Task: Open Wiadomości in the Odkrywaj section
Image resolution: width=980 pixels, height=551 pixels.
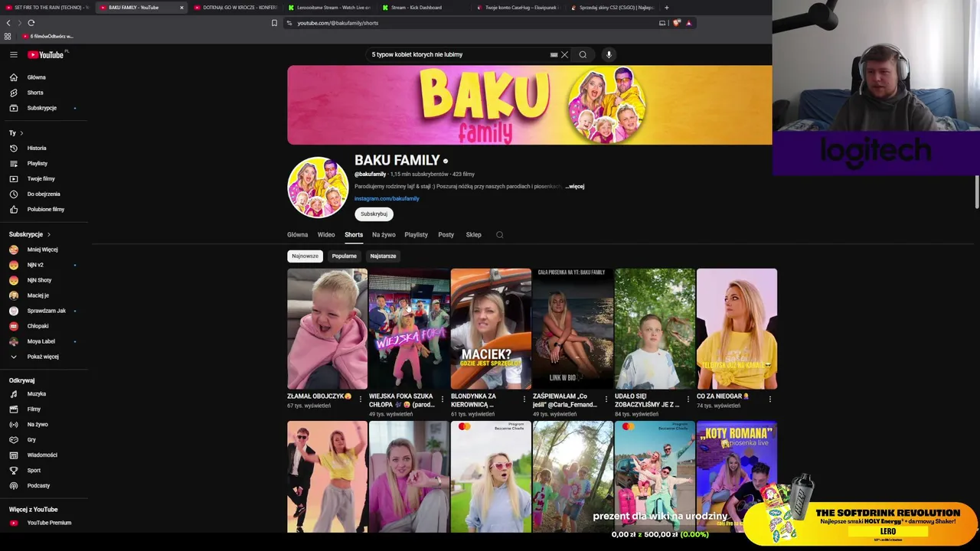Action: click(44, 455)
